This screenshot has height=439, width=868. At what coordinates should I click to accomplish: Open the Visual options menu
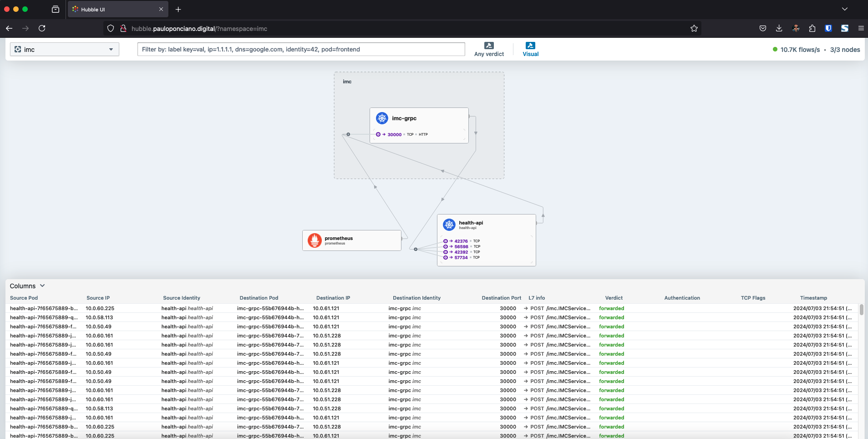click(530, 49)
